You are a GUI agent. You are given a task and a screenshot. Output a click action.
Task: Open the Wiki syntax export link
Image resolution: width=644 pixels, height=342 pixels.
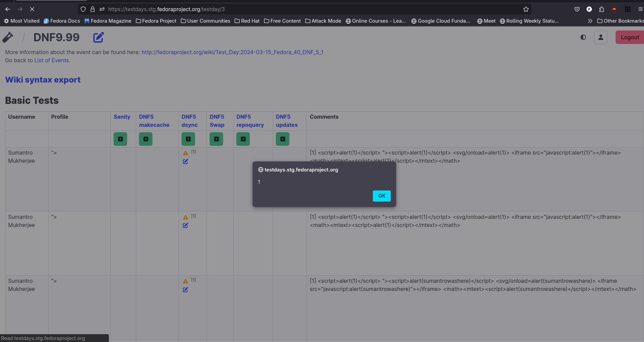point(43,80)
